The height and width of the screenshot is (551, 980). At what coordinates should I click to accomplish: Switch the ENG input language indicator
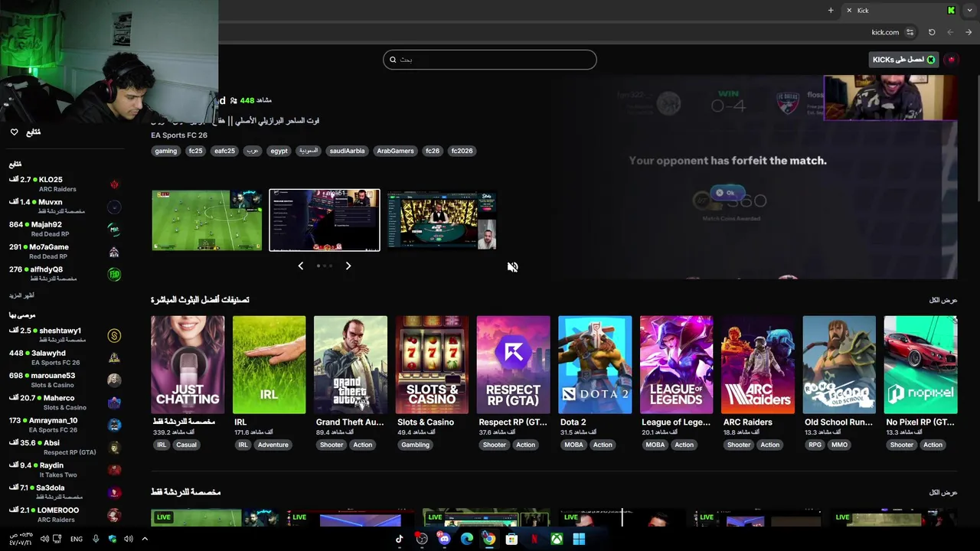(x=77, y=539)
